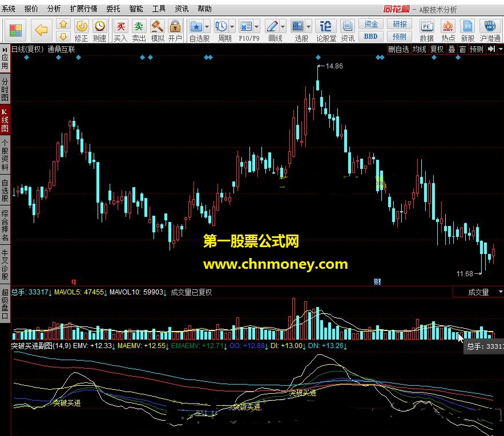Click the blue diamond marker above 14.86 peak
The width and height of the screenshot is (504, 436).
318,58
